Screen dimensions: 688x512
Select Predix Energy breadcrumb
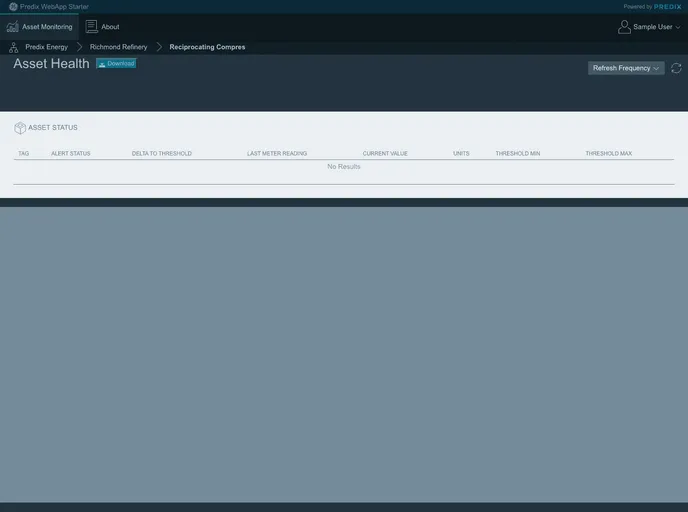(x=47, y=47)
